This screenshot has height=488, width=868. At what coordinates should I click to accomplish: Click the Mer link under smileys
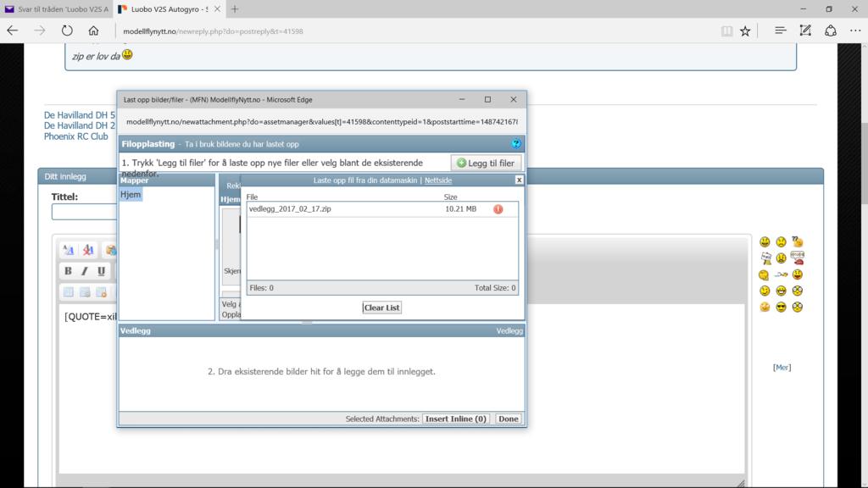(782, 367)
